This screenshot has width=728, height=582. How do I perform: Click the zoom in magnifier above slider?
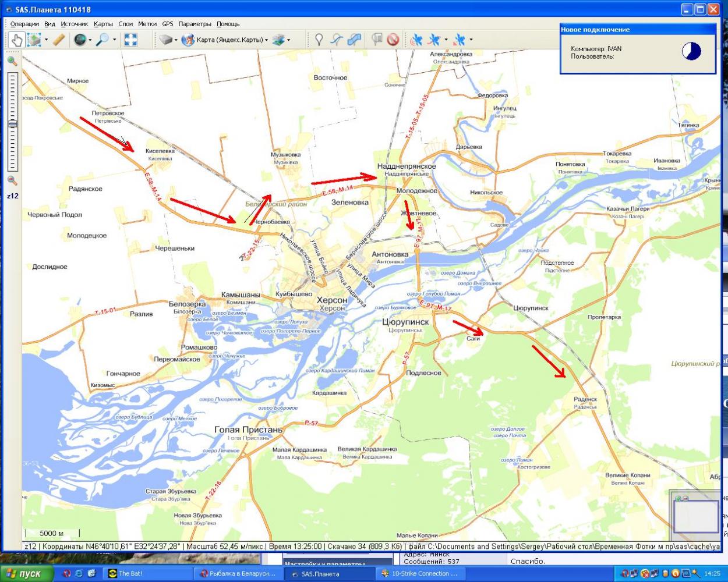coord(12,61)
